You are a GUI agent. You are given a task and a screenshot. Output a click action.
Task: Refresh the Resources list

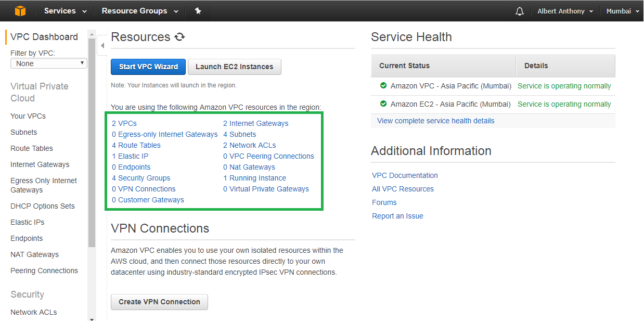179,37
